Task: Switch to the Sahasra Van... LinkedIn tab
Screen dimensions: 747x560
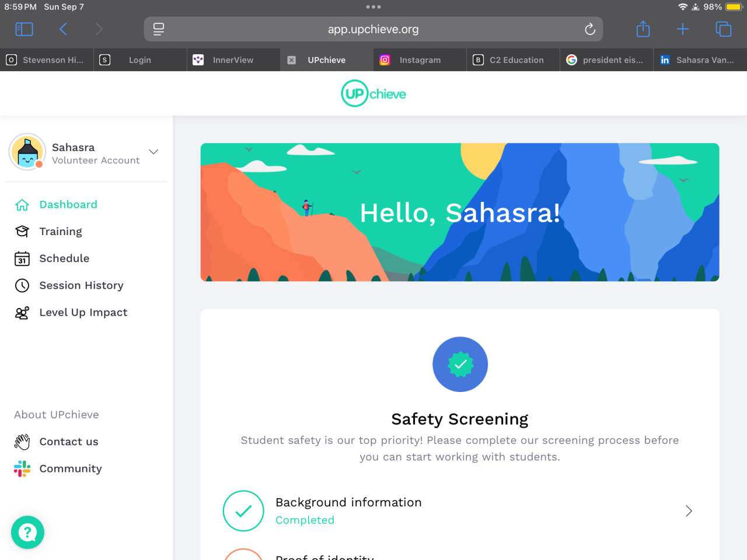Action: 700,60
